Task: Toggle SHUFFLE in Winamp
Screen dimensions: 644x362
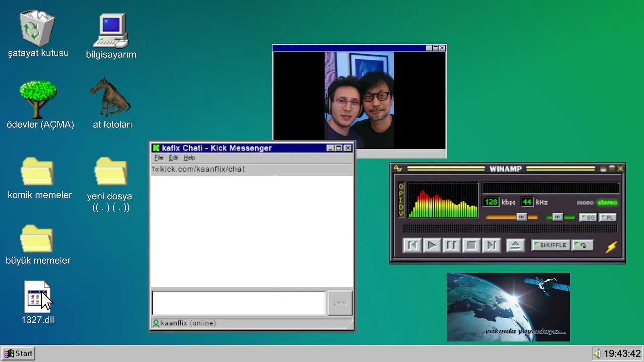Action: [550, 245]
